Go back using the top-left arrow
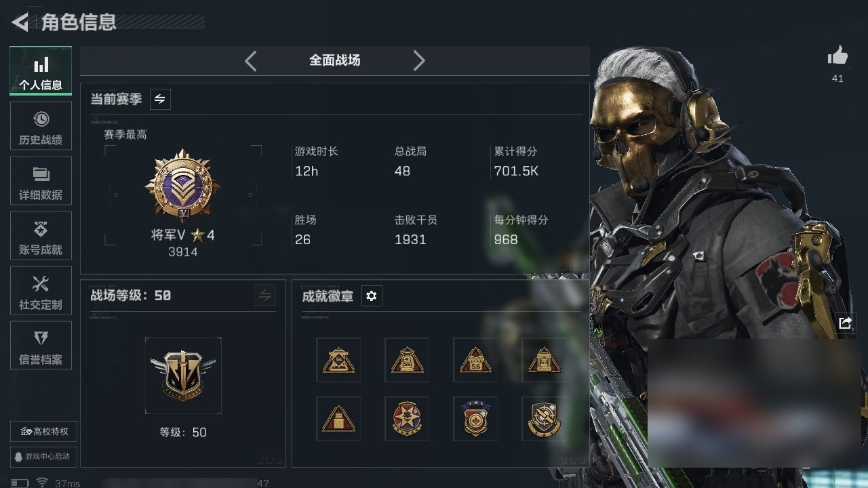This screenshot has width=868, height=488. point(20,22)
